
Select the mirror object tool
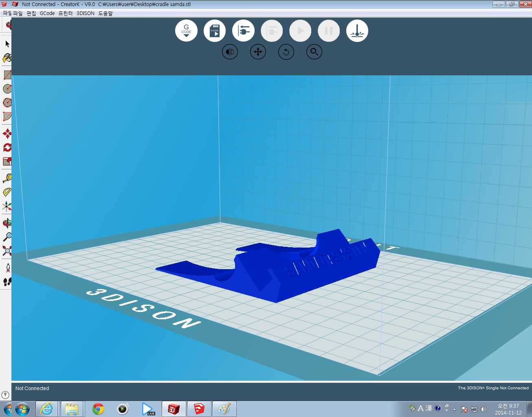click(230, 52)
